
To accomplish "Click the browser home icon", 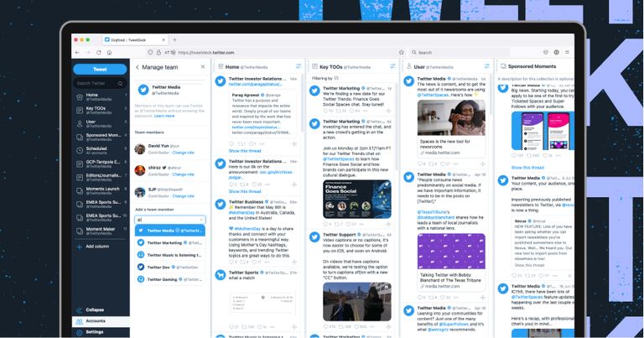I will (109, 53).
